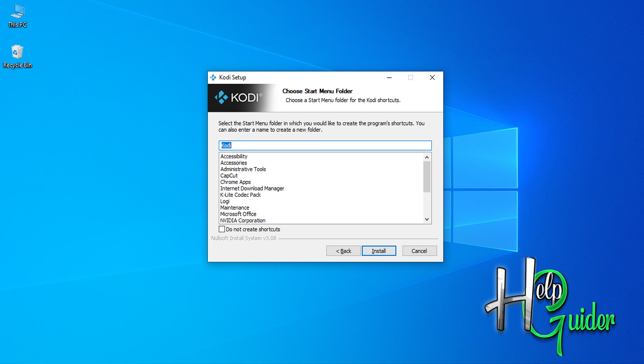Image resolution: width=644 pixels, height=364 pixels.
Task: Select the Accessibility folder
Action: point(234,156)
